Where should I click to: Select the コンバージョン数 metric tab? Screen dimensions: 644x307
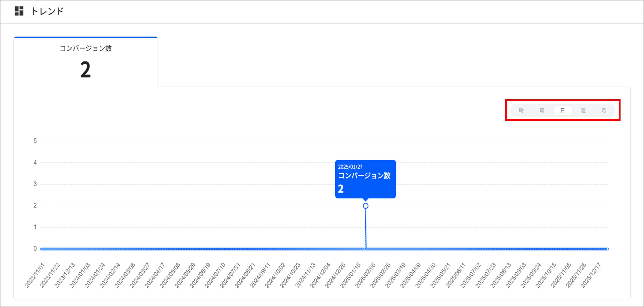click(86, 62)
